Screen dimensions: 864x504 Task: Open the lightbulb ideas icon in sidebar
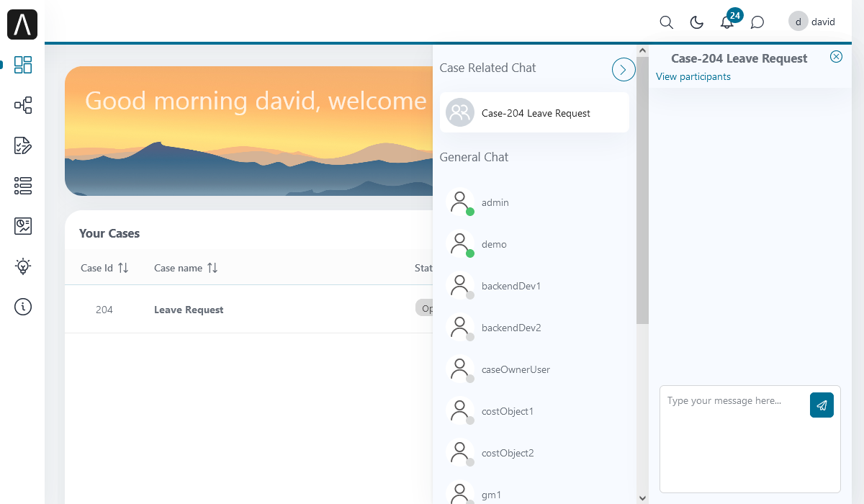point(23,266)
